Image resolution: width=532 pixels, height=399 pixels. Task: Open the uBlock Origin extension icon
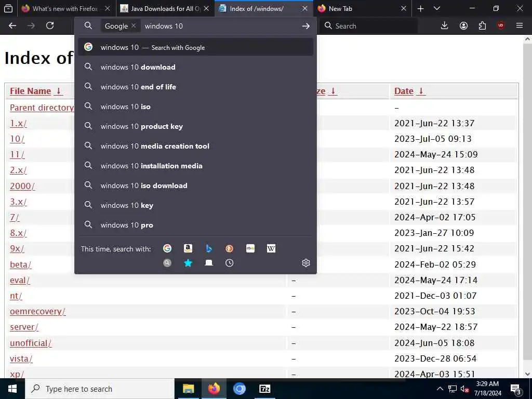(500, 26)
